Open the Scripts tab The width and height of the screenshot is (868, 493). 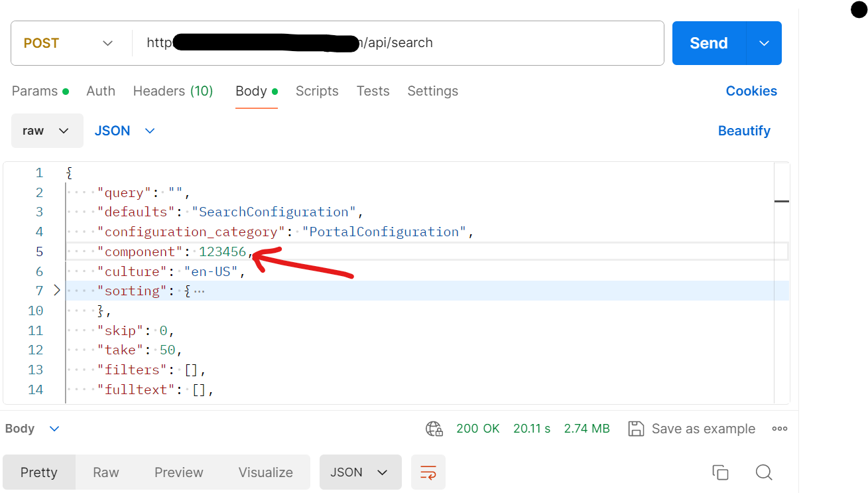click(317, 91)
